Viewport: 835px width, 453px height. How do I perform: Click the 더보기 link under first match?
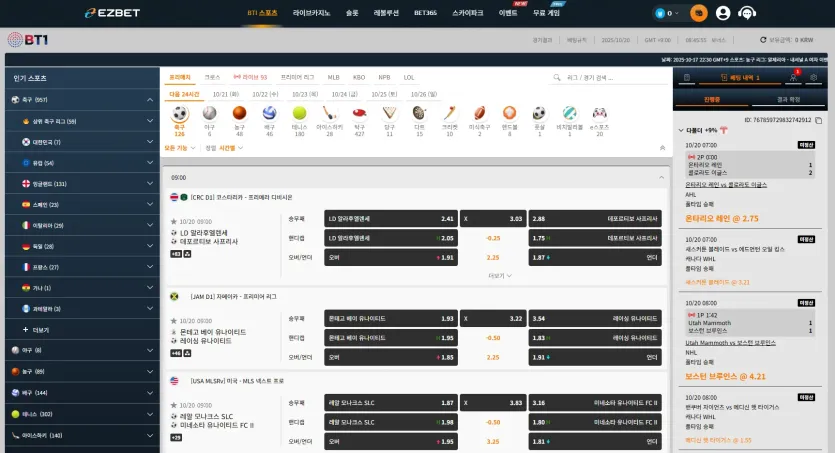coord(500,276)
